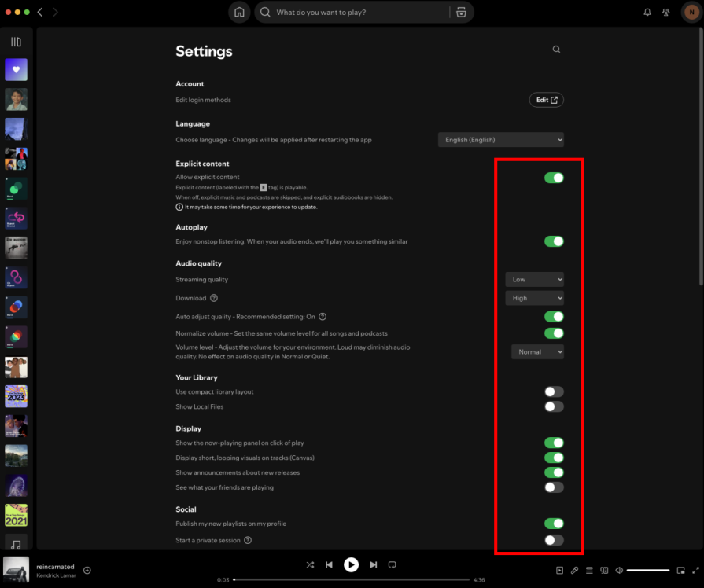Open the lyrics microphone icon

(x=574, y=570)
